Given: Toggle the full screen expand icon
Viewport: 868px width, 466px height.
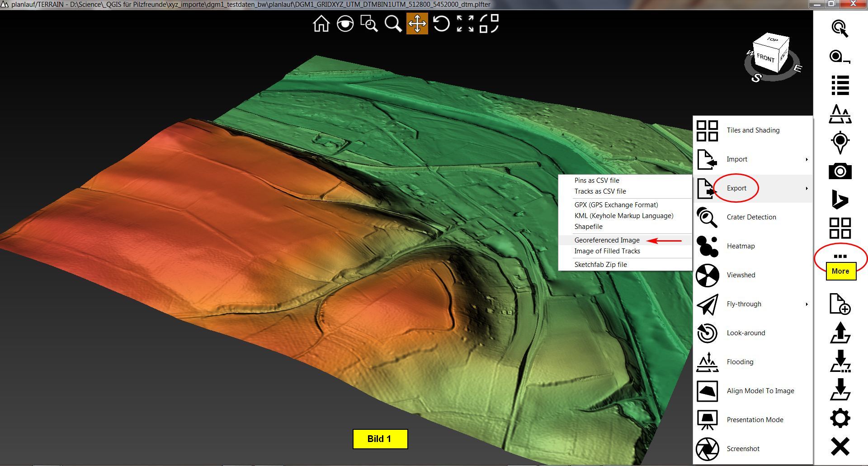Looking at the screenshot, I should pos(465,24).
